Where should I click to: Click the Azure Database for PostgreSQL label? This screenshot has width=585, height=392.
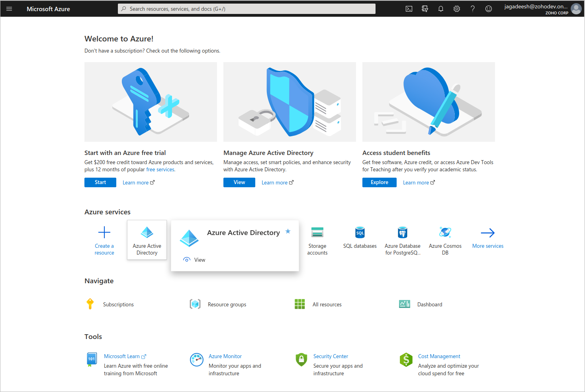(403, 249)
